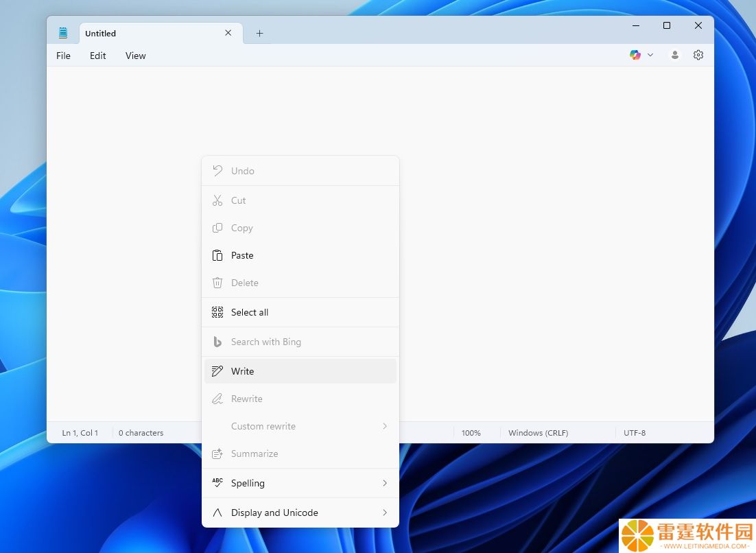Expand the Copilot dropdown chevron
This screenshot has height=553, width=756.
tap(650, 55)
